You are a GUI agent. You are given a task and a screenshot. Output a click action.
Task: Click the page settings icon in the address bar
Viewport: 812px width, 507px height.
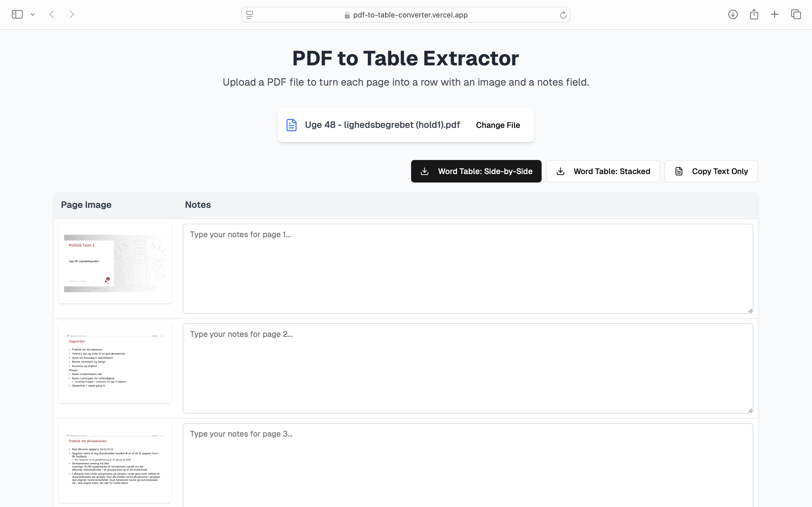(249, 15)
